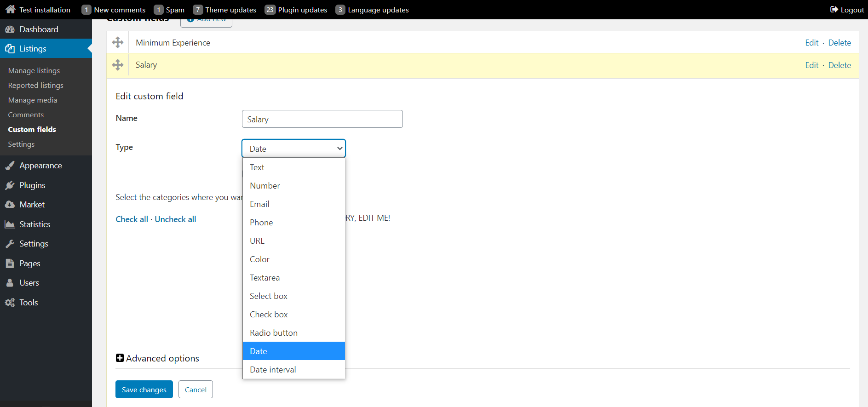Click the Logout arrow icon
The width and height of the screenshot is (868, 407).
(x=834, y=10)
